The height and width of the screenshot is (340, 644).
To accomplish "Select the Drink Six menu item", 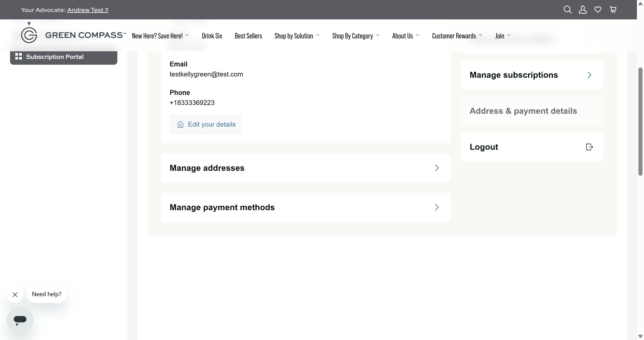I will tap(212, 36).
